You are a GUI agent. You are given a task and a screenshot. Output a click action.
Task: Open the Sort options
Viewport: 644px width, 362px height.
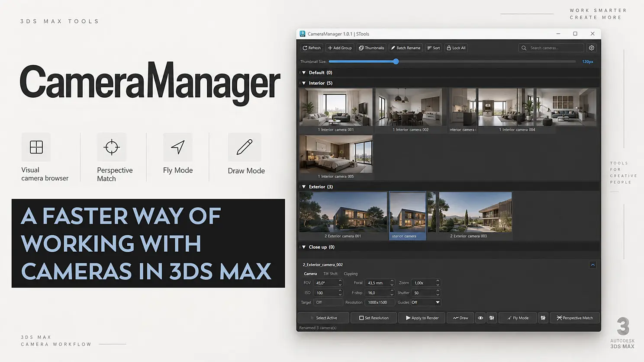433,48
